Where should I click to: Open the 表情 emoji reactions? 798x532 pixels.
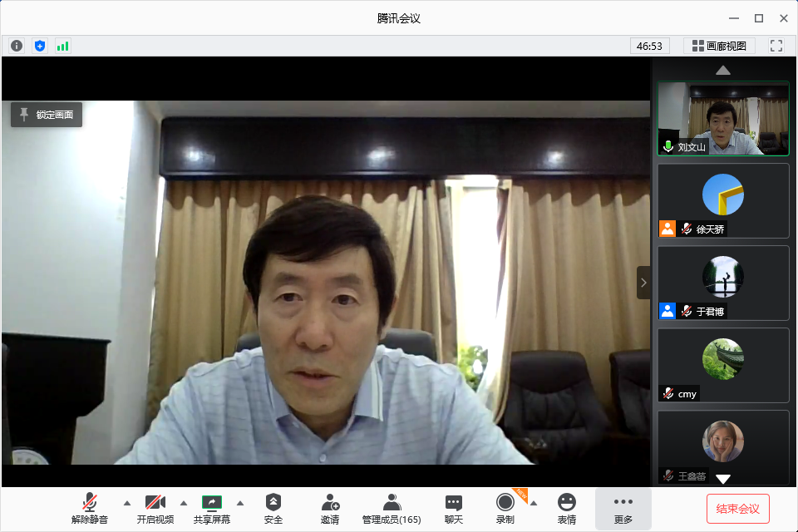tap(567, 508)
